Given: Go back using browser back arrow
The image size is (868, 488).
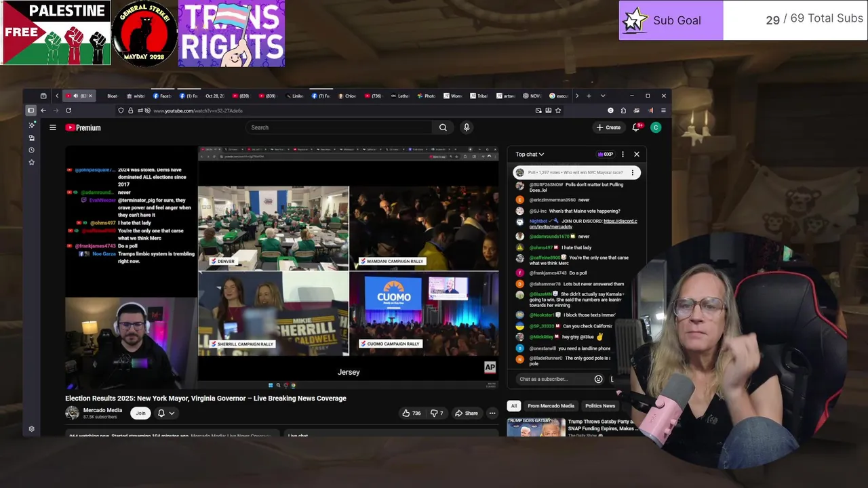Looking at the screenshot, I should (x=43, y=110).
